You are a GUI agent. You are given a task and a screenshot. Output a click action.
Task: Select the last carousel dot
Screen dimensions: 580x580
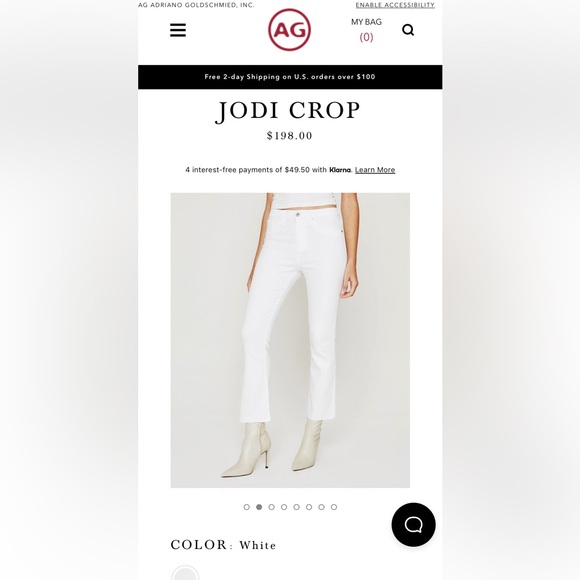(334, 507)
